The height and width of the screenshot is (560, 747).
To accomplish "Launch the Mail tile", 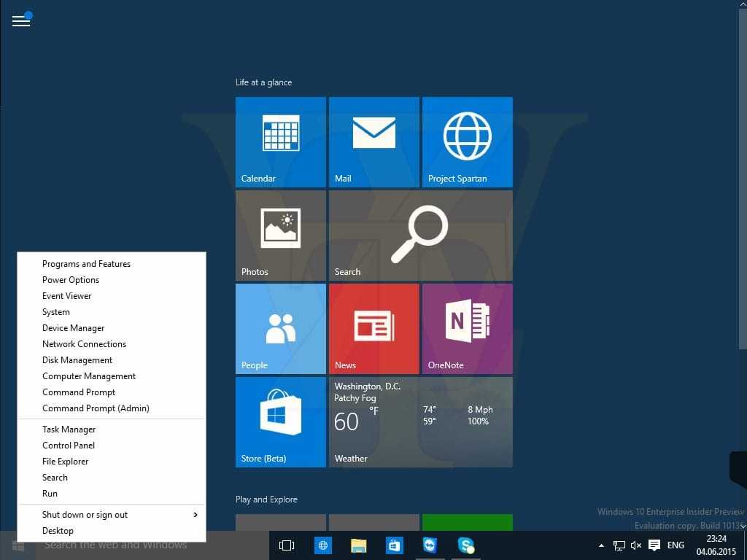I will click(x=373, y=141).
